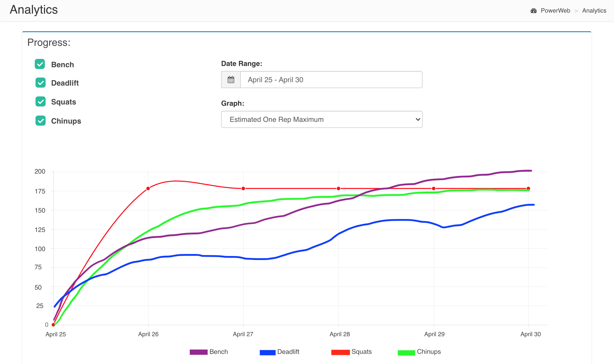
Task: Click the Squats data point at April 30
Action: click(528, 188)
